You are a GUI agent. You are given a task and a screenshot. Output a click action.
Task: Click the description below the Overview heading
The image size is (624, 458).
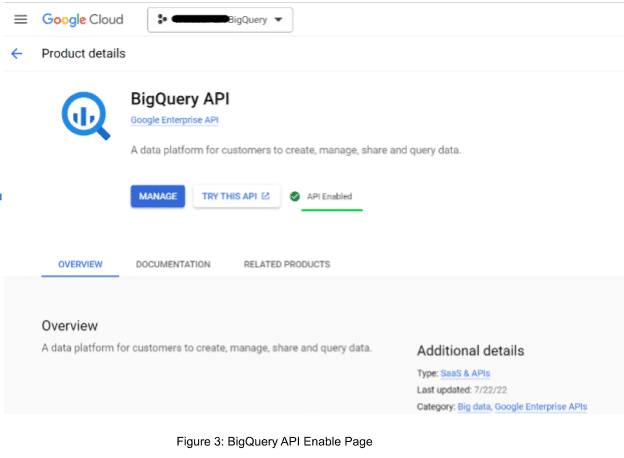pyautogui.click(x=207, y=348)
